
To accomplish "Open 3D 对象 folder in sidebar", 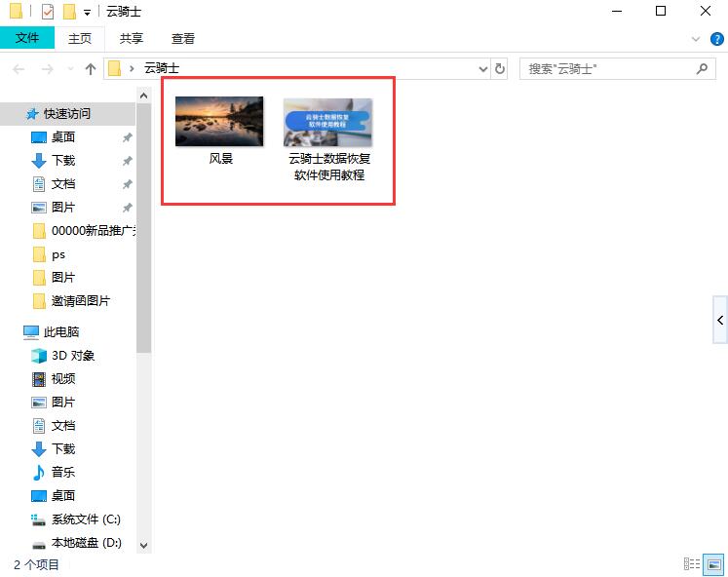I will tap(73, 356).
